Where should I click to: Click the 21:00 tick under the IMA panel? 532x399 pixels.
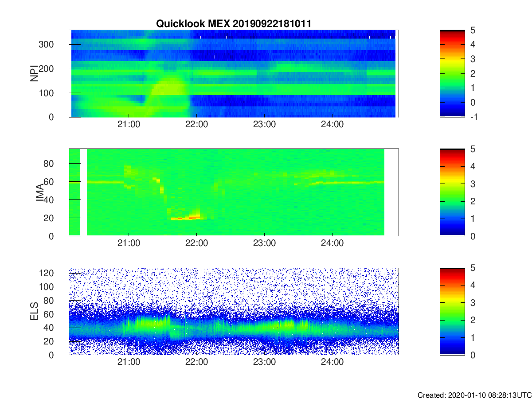click(x=129, y=243)
